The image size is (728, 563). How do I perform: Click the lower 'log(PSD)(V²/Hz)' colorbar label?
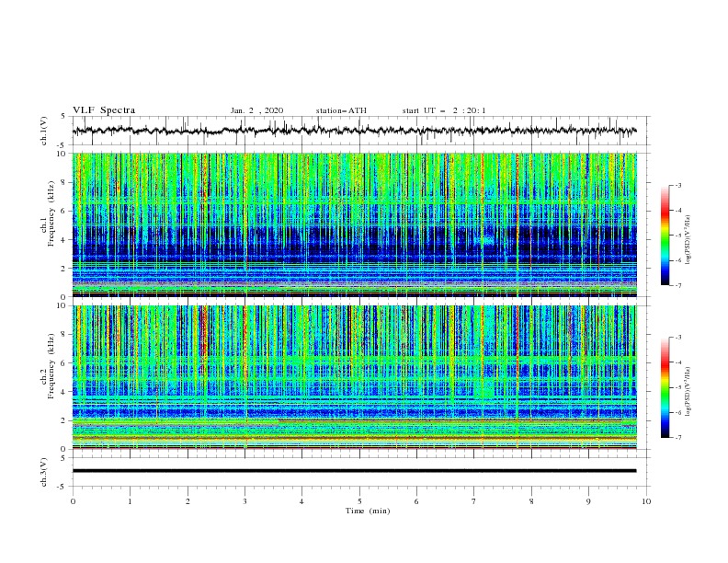[x=688, y=391]
